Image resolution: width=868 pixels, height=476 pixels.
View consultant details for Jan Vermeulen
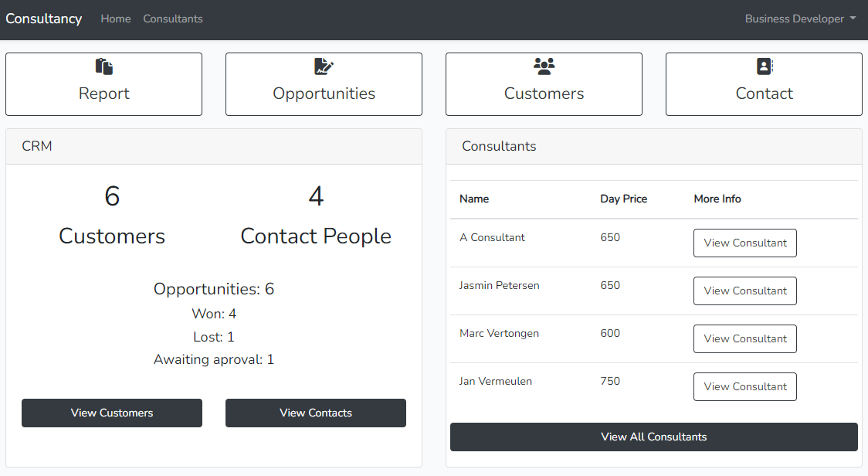(x=745, y=386)
